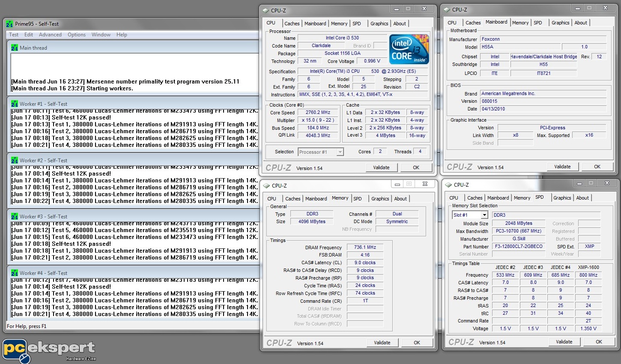Image resolution: width=621 pixels, height=364 pixels.
Task: Click the Specification Intel Core i3 field
Action: pos(363,72)
